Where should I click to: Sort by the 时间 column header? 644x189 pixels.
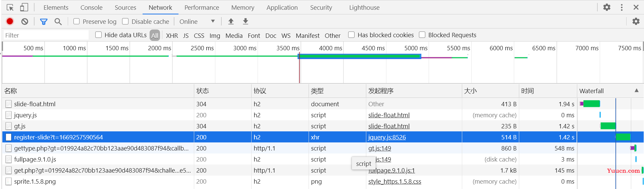click(548, 91)
